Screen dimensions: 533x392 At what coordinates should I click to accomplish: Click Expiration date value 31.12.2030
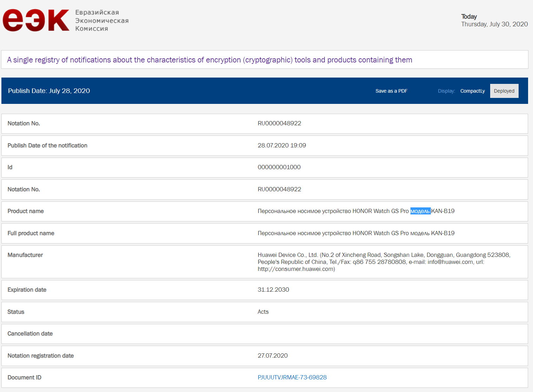coord(274,290)
